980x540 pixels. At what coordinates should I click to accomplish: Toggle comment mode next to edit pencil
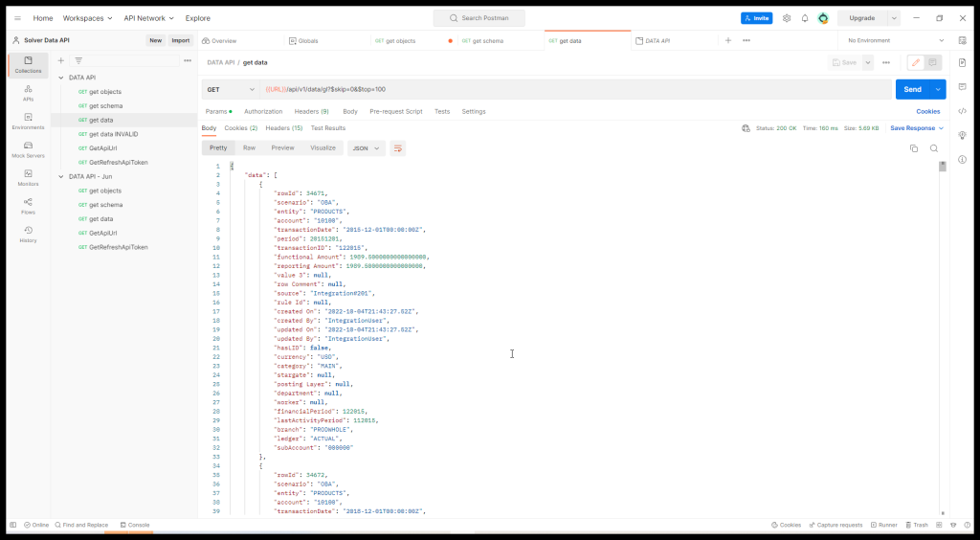(x=932, y=62)
